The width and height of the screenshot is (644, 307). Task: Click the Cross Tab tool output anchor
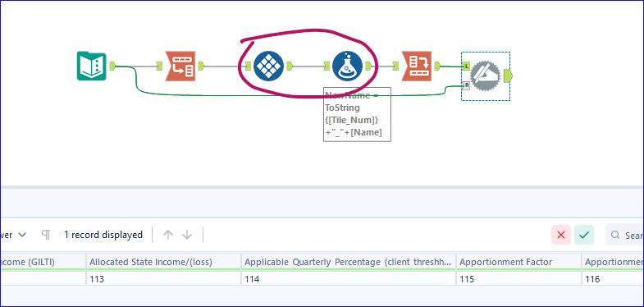[437, 66]
